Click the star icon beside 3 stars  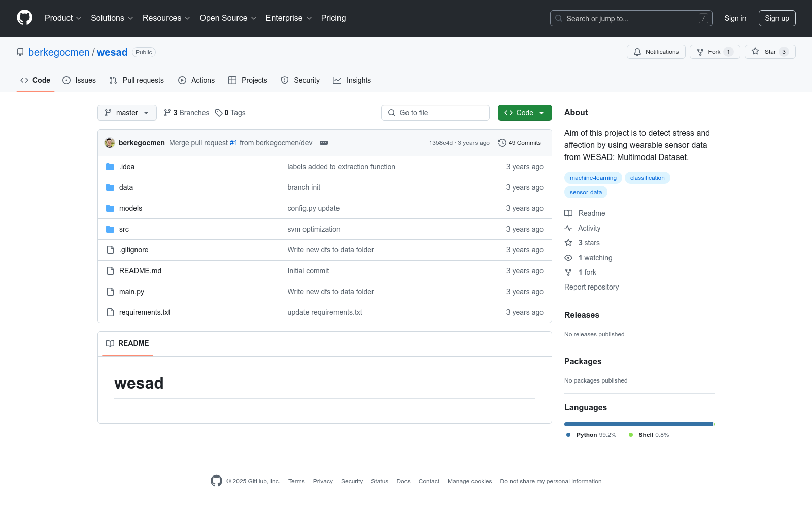(x=568, y=243)
